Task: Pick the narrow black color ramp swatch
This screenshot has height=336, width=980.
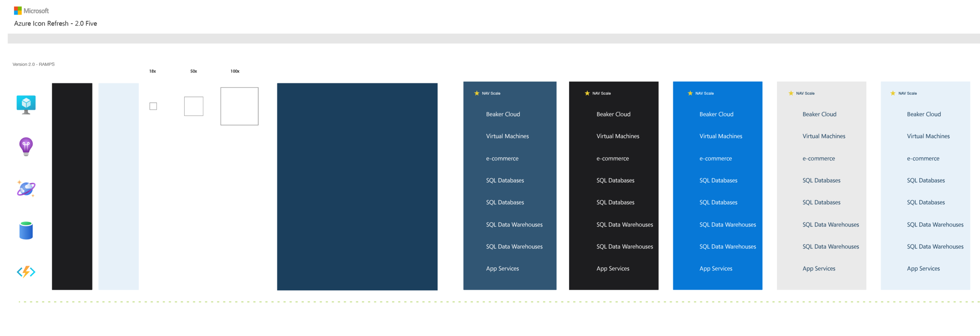Action: [x=72, y=186]
